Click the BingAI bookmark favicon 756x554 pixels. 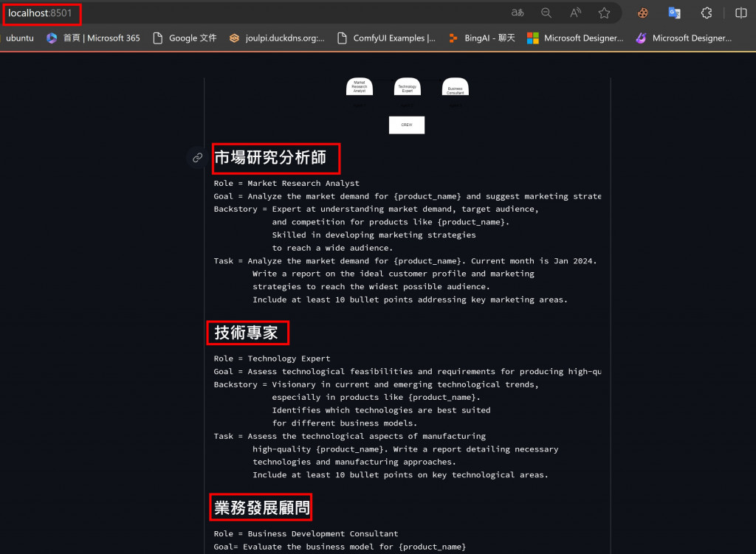(x=453, y=38)
